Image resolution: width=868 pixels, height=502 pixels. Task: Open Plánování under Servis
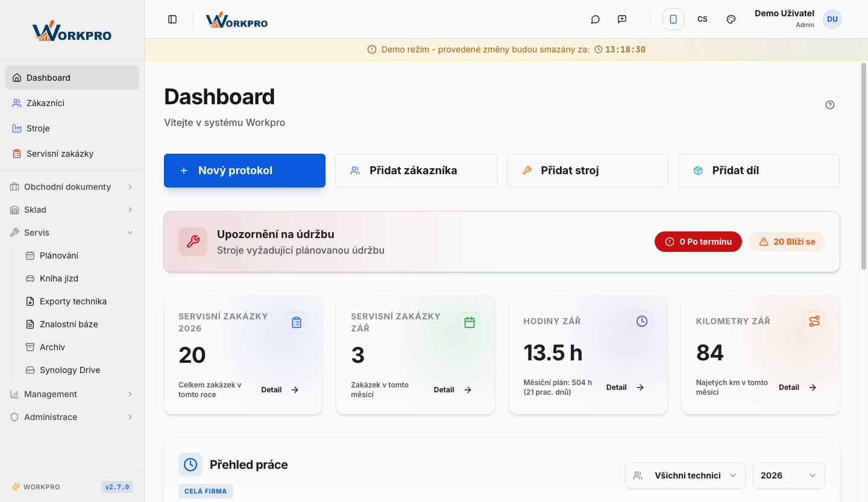coord(79,256)
